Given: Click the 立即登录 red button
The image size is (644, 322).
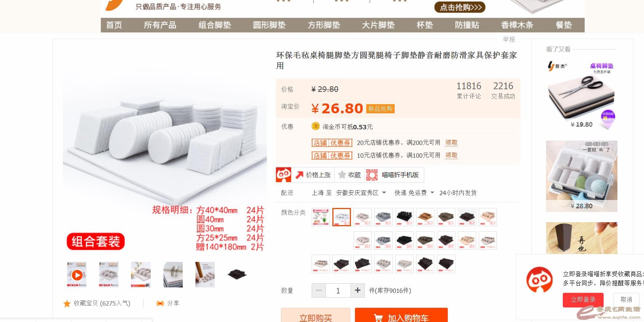Looking at the screenshot, I should click(x=583, y=300).
